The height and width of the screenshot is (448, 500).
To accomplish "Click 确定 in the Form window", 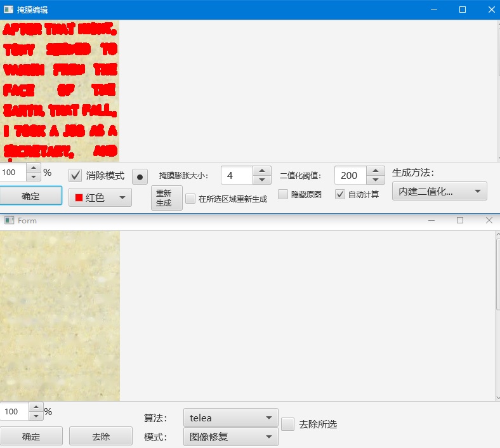I will pos(31,436).
